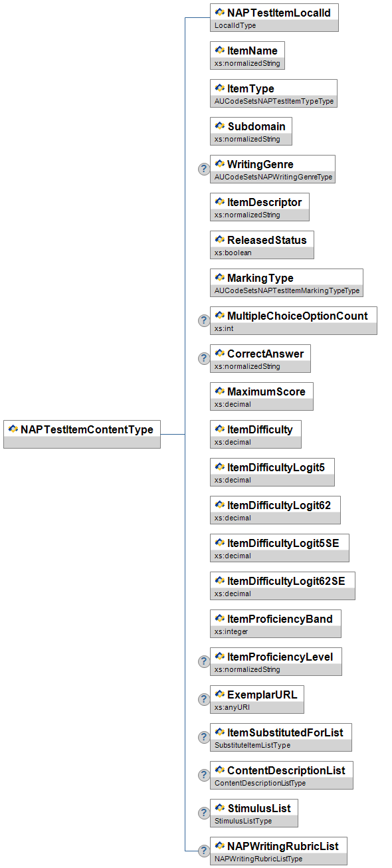Image resolution: width=392 pixels, height=868 pixels.
Task: Click the SubstituteItemListType type link
Action: (252, 745)
